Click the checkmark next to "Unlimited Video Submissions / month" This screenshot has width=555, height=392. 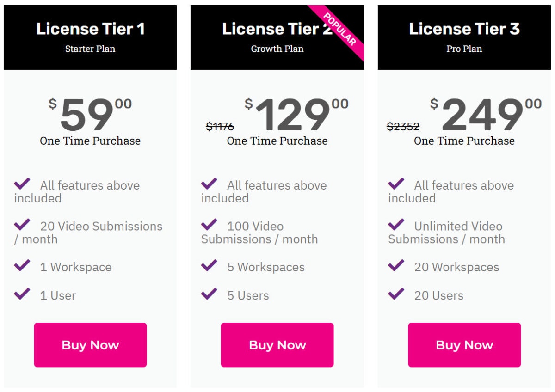point(396,225)
